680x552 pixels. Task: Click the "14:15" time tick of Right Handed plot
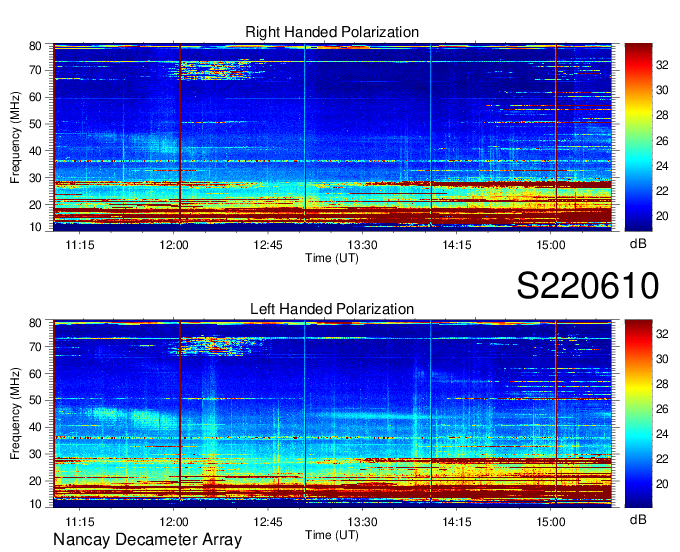click(x=457, y=245)
